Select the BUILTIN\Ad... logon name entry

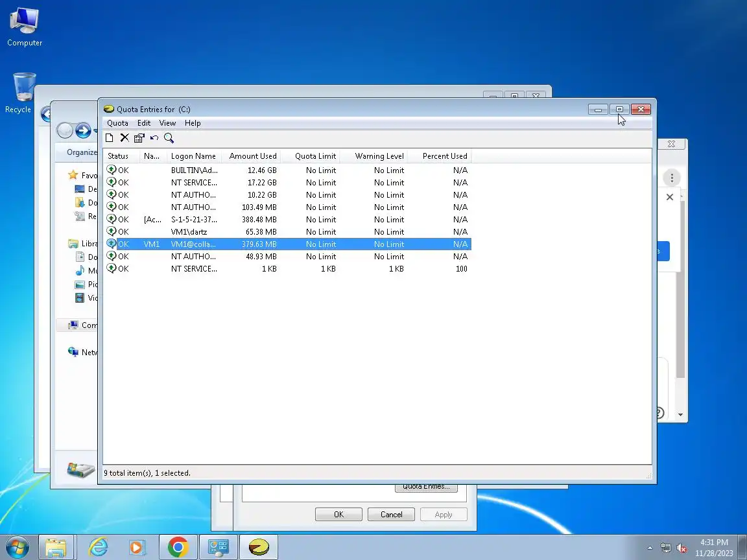tap(194, 170)
